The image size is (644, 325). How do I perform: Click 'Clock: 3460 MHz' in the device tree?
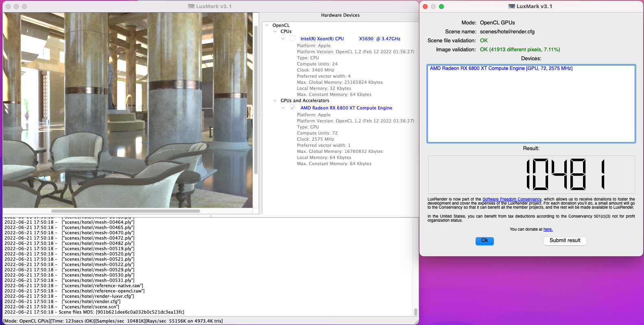click(316, 70)
